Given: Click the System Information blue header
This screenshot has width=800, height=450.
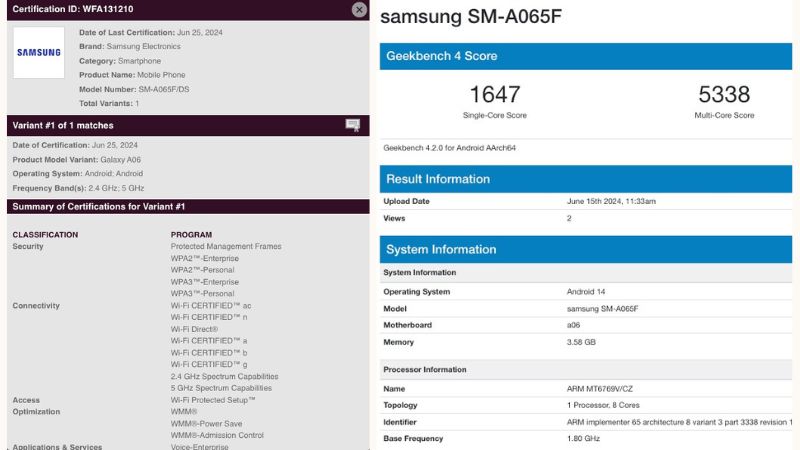Looking at the screenshot, I should [441, 249].
